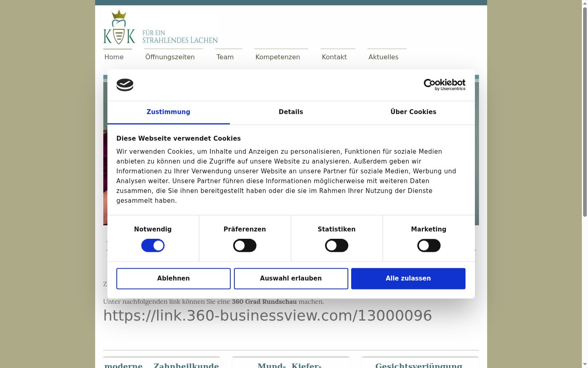Click the Alle zulassen button
Screen dimensions: 588x368
tap(408, 278)
